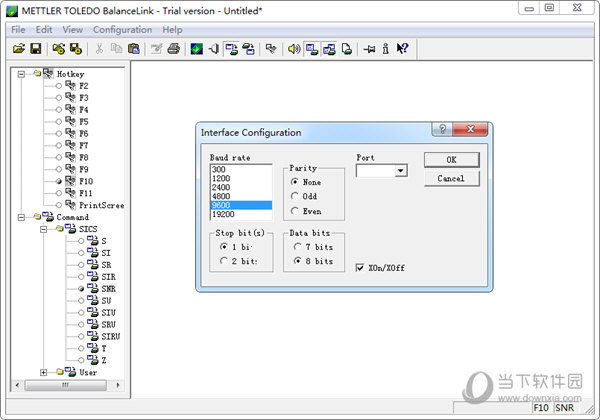
Task: Select None parity option
Action: (306, 182)
